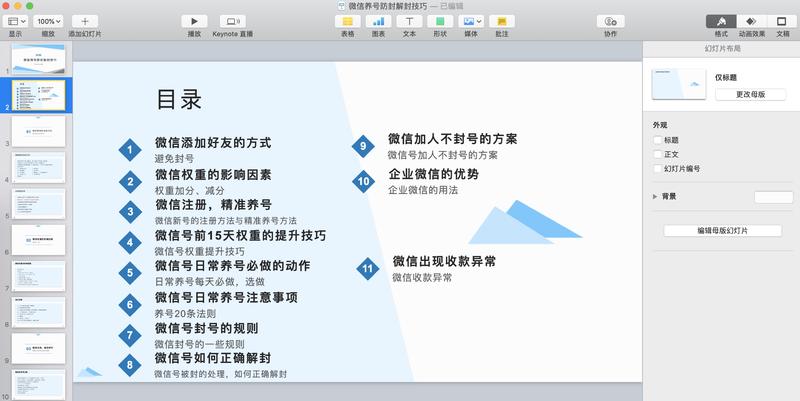The image size is (800, 401).
Task: Select slide 6 thumbnail in navigator
Action: 38,240
